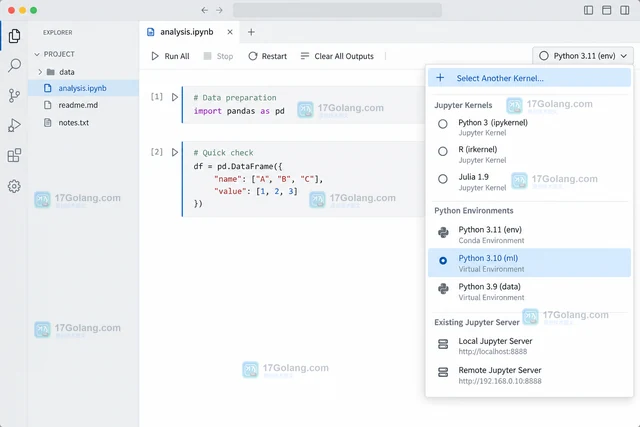Open notes.txt file

(83, 122)
